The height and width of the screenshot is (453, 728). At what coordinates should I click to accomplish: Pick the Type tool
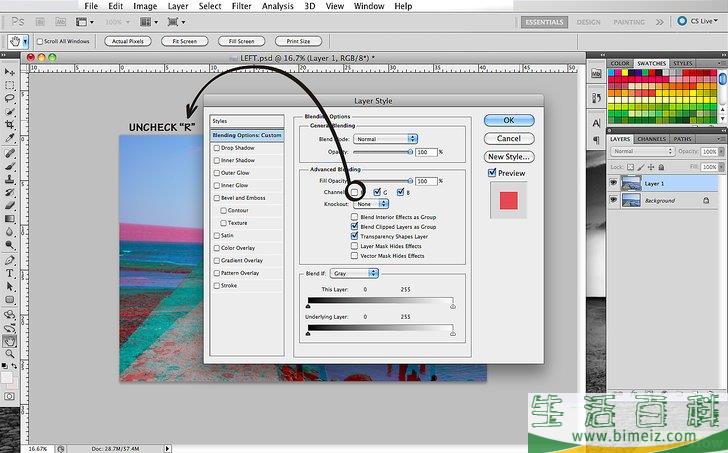click(x=10, y=273)
